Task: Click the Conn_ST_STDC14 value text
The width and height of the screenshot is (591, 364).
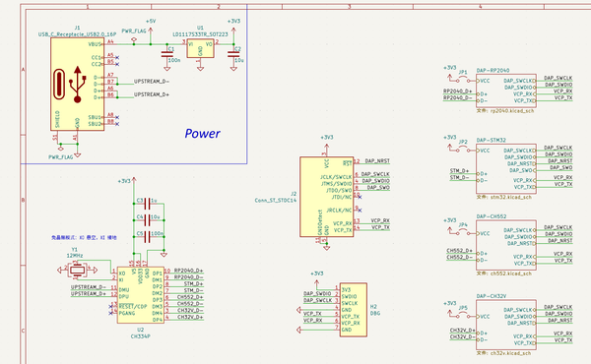Action: click(x=276, y=201)
